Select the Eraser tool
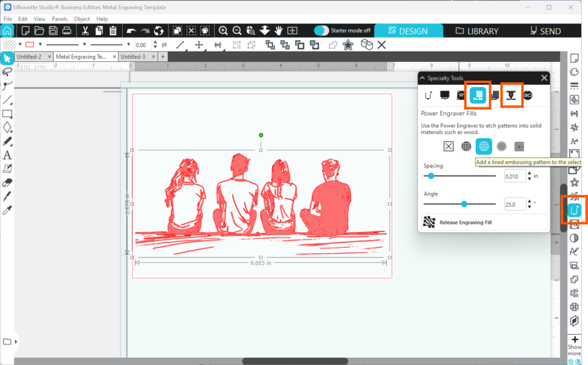This screenshot has height=365, width=588. click(x=7, y=182)
